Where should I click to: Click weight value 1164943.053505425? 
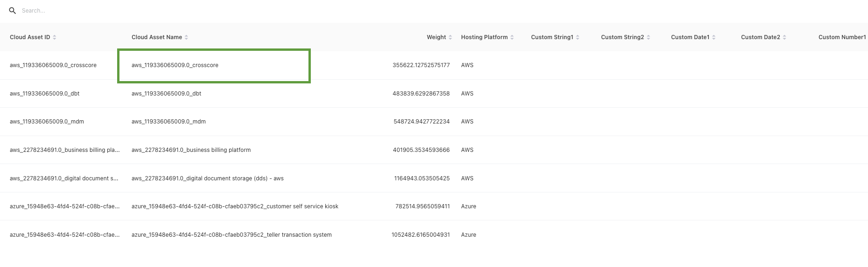[x=422, y=178]
